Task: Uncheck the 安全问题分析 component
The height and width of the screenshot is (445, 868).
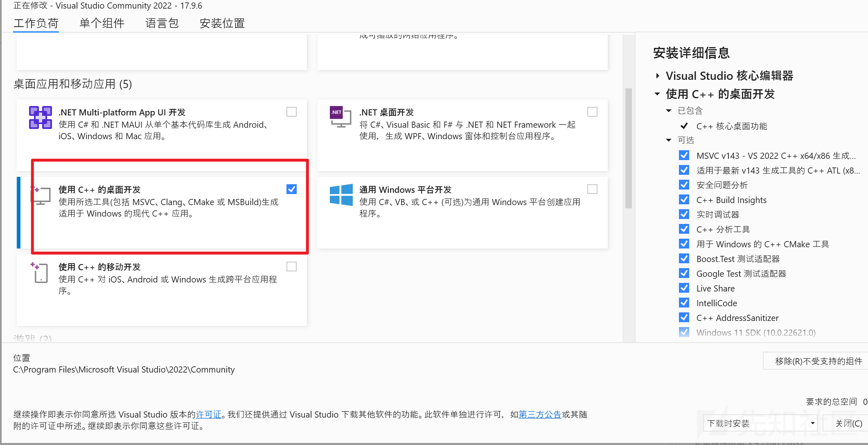Action: pyautogui.click(x=684, y=185)
